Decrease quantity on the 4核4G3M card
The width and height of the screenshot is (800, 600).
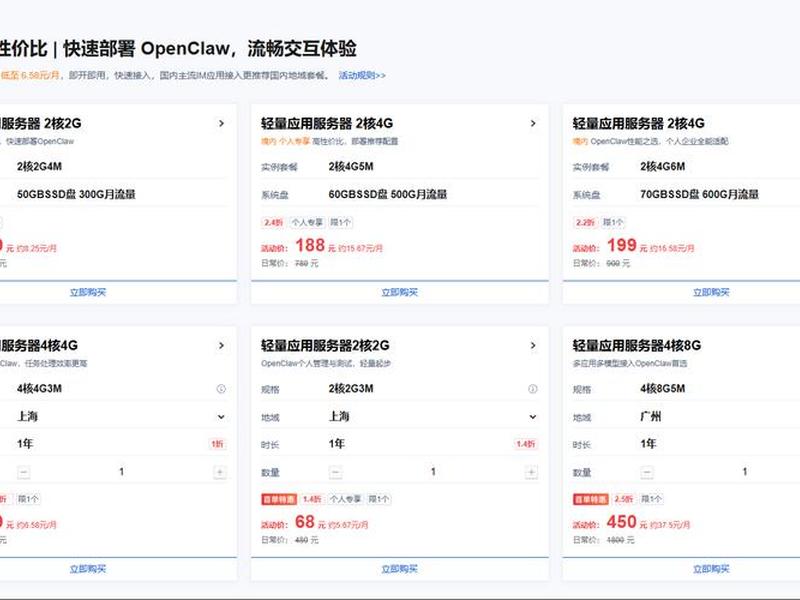pos(23,472)
